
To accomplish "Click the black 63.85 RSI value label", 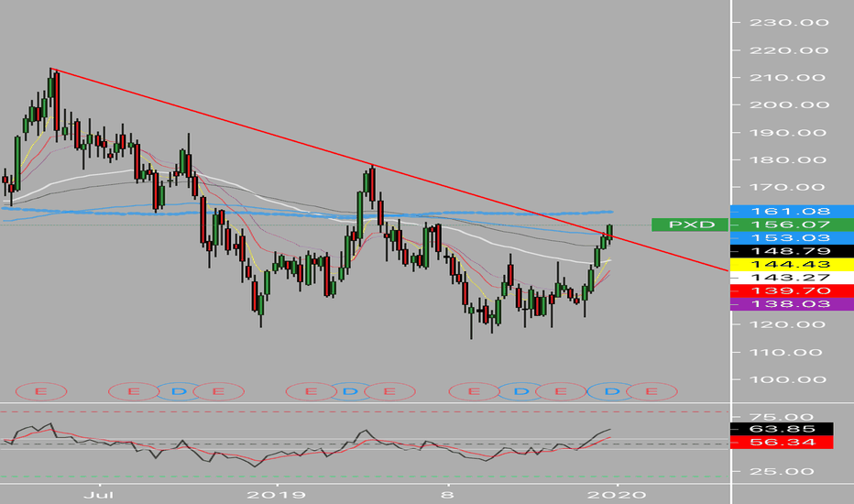I will click(782, 429).
